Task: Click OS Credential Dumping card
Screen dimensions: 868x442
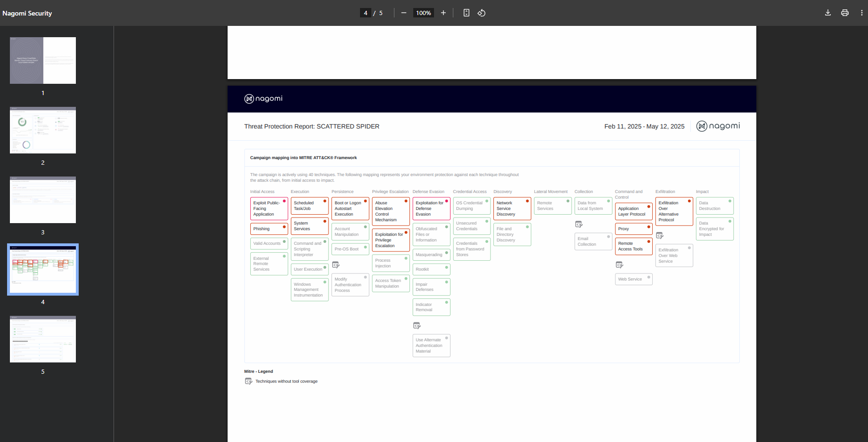Action: click(x=472, y=206)
